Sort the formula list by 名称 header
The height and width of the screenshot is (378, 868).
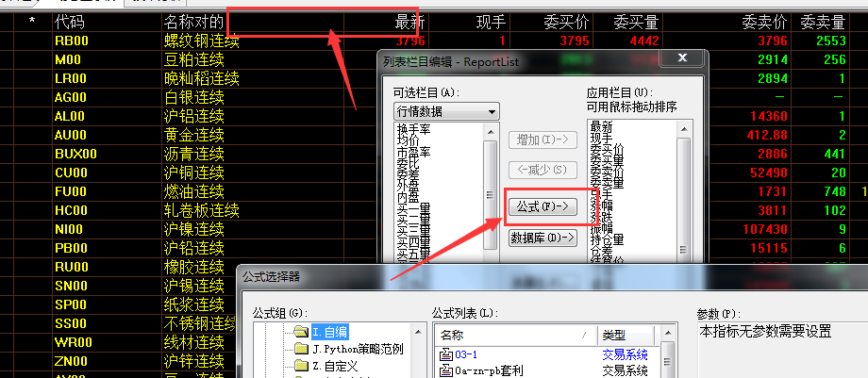point(517,335)
